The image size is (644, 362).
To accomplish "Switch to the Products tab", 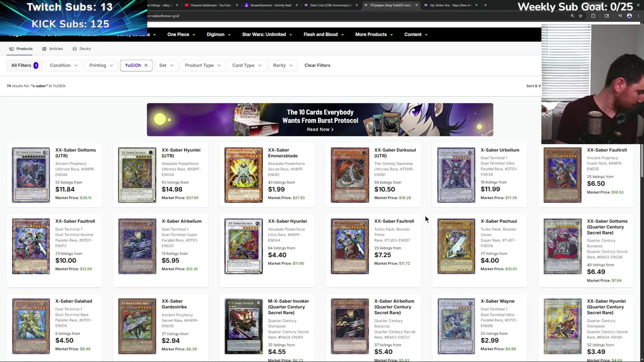I will 21,49.
